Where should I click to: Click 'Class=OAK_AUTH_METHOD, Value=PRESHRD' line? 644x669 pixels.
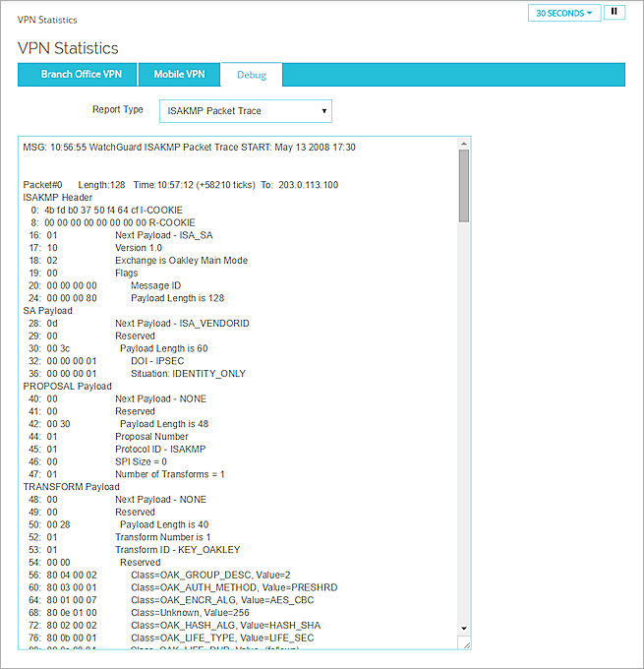[183, 587]
